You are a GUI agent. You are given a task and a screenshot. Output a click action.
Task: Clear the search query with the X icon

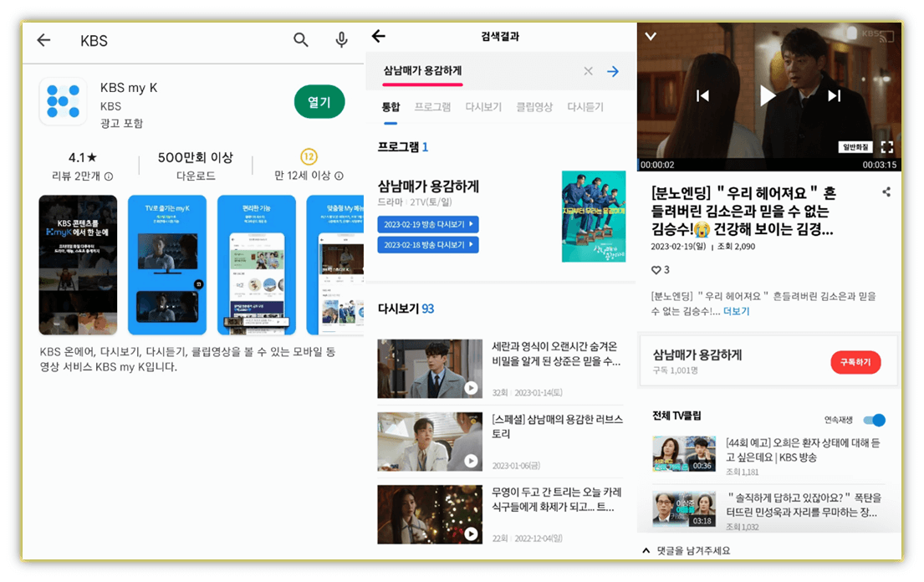pos(588,71)
